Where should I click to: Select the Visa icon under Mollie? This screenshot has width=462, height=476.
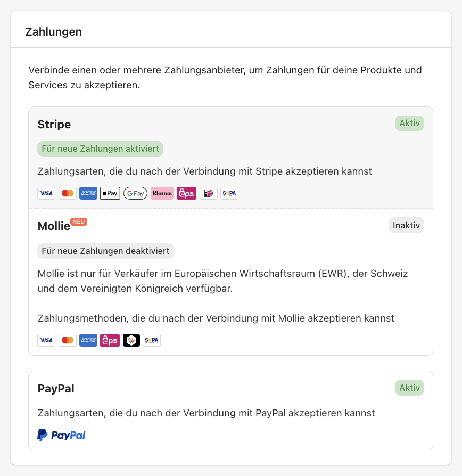point(46,340)
